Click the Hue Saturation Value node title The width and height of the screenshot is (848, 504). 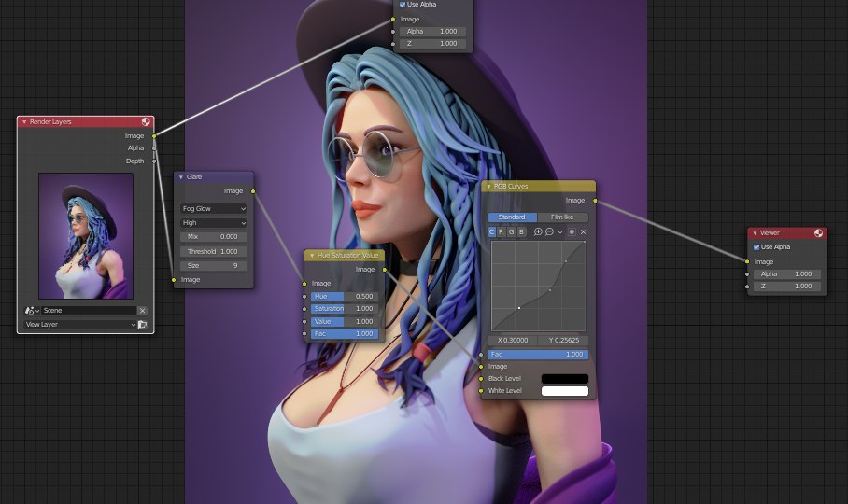pos(347,256)
